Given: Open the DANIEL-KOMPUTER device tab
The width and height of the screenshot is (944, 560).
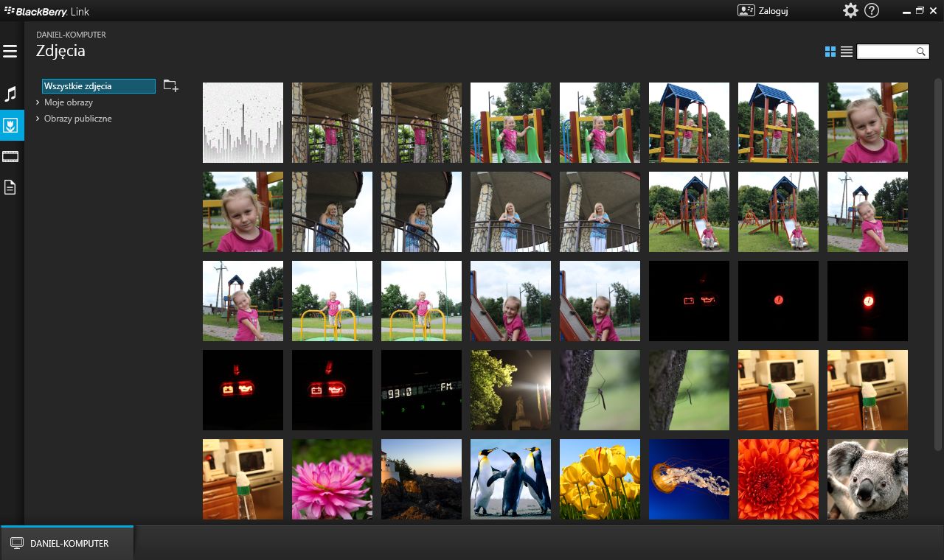Looking at the screenshot, I should point(67,543).
